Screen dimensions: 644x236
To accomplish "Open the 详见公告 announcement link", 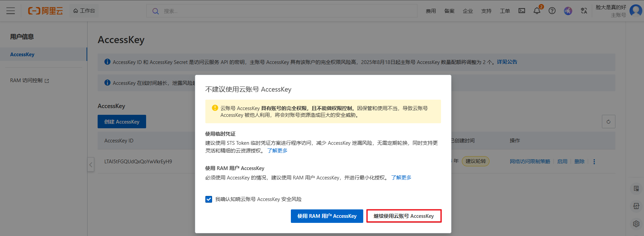I will click(507, 62).
